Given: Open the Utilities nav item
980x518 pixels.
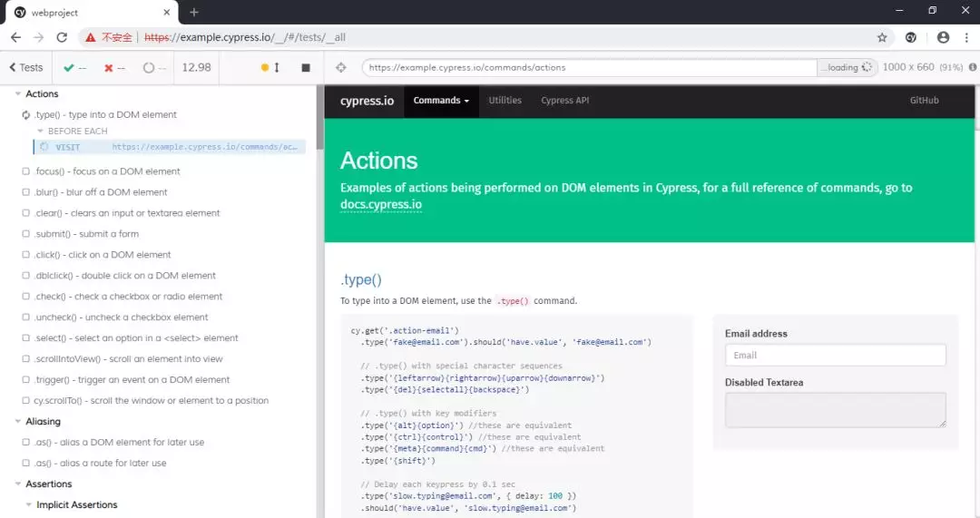Looking at the screenshot, I should (505, 101).
